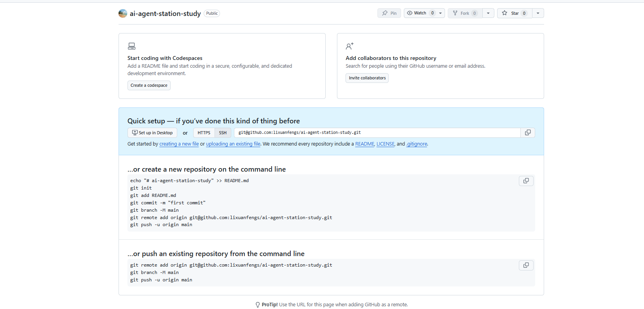Click the Codespaces icon

[x=132, y=46]
